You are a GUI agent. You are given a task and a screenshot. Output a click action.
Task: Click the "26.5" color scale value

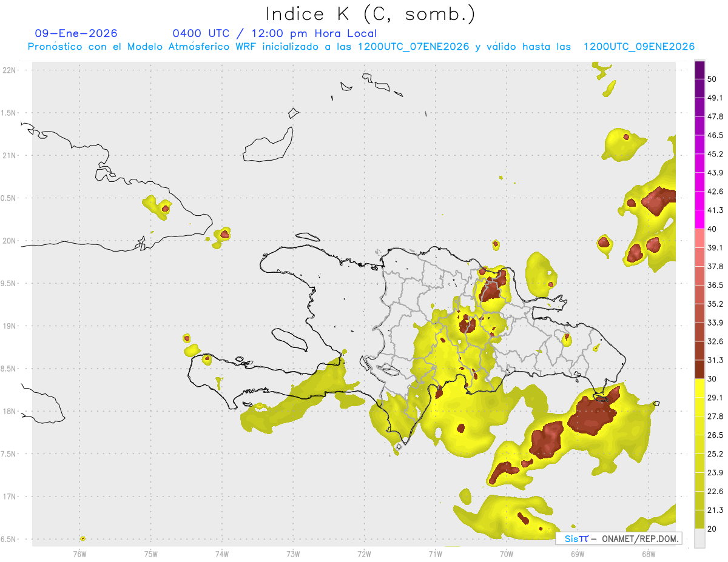click(715, 435)
